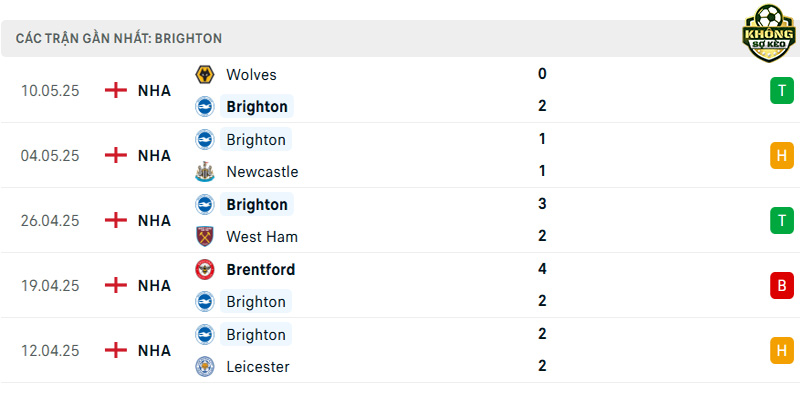800x400 pixels.
Task: Click England flag in 19.04.25 row
Action: pyautogui.click(x=116, y=285)
